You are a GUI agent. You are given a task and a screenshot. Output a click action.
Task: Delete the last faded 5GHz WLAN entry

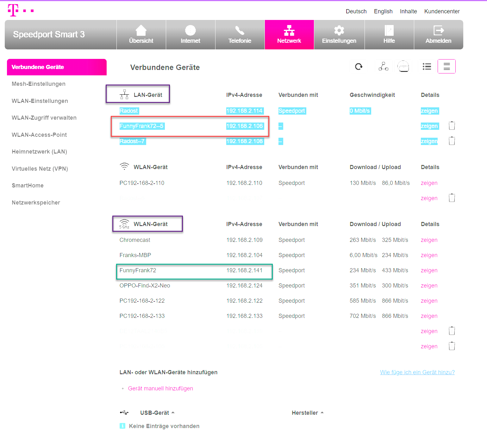point(452,346)
